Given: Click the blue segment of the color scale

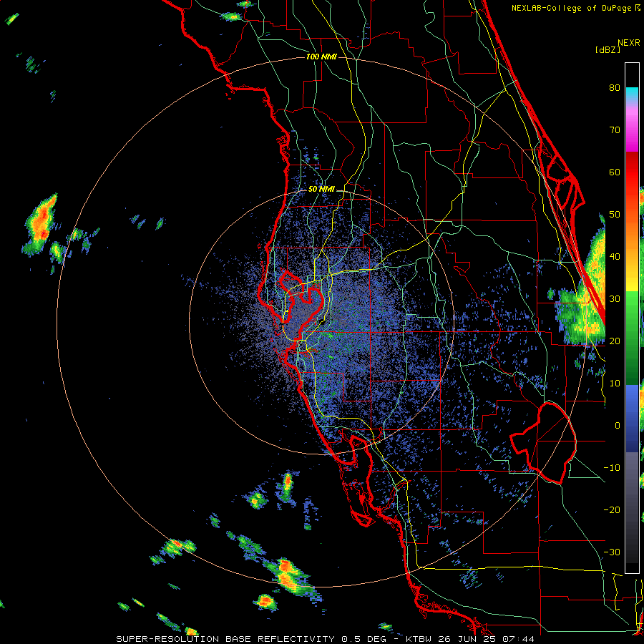Looking at the screenshot, I should 632,419.
